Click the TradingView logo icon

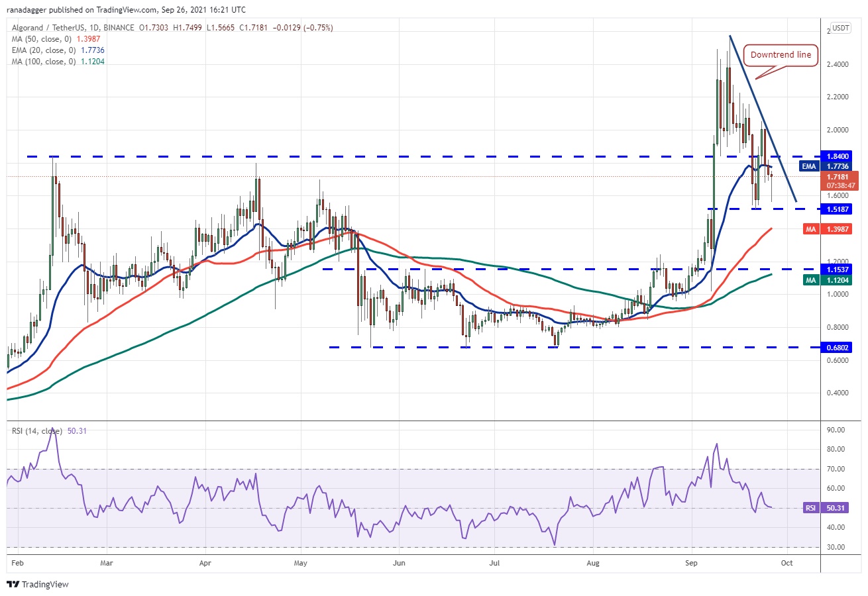pos(13,585)
